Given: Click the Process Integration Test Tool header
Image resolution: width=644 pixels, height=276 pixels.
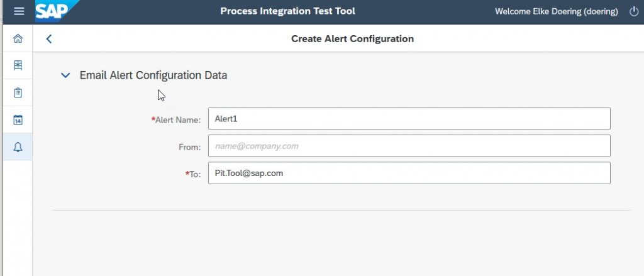Looking at the screenshot, I should (x=287, y=11).
